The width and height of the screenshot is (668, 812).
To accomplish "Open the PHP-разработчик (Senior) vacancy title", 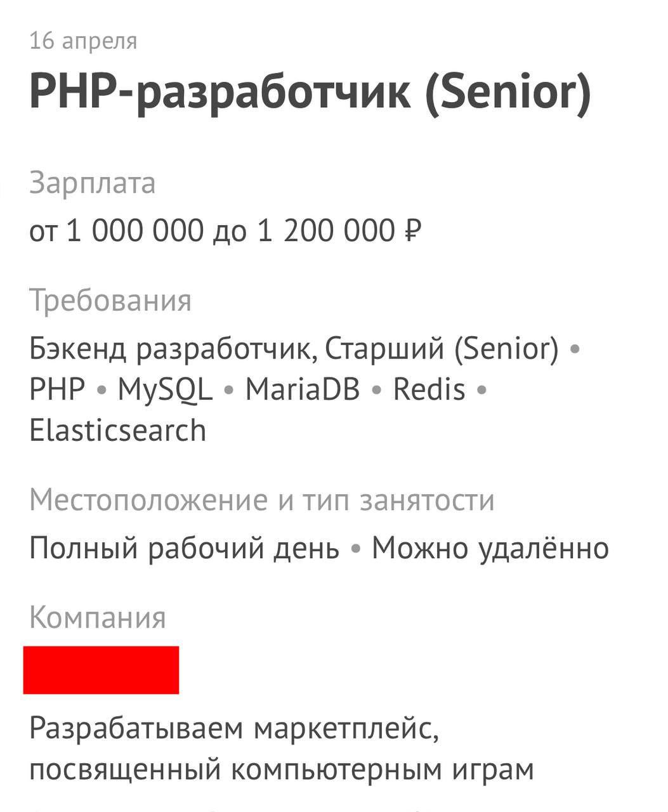I will [x=310, y=93].
